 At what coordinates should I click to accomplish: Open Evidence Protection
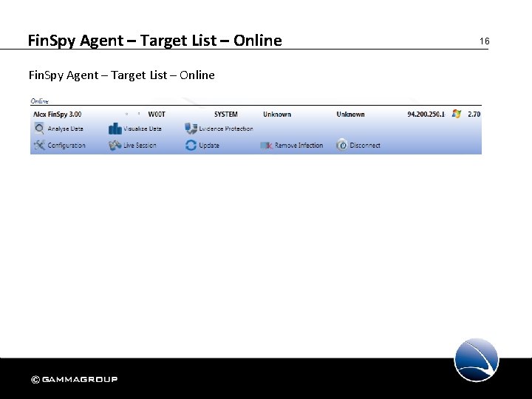point(226,129)
